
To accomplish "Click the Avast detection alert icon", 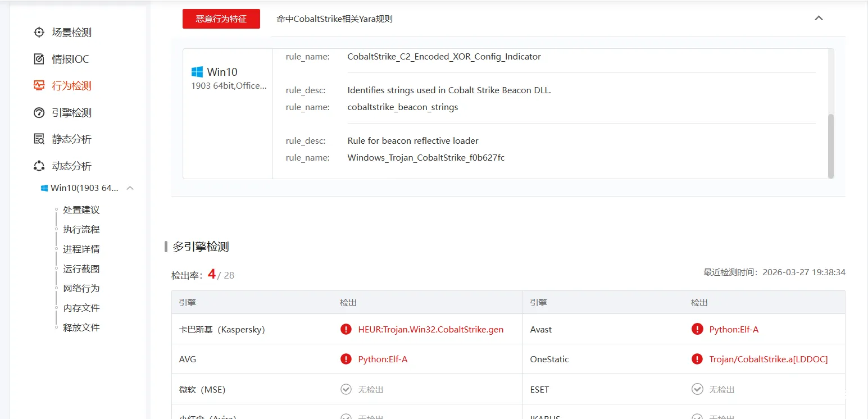I will 697,330.
